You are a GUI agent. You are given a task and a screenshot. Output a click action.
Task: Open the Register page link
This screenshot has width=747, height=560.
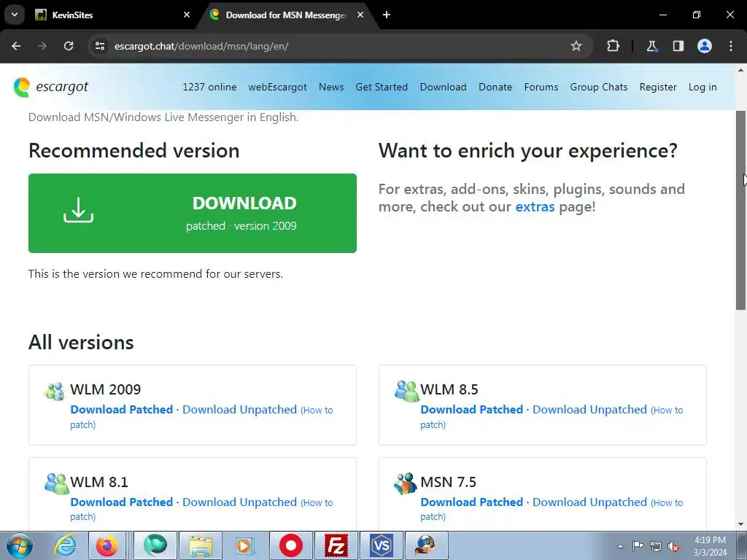click(658, 87)
